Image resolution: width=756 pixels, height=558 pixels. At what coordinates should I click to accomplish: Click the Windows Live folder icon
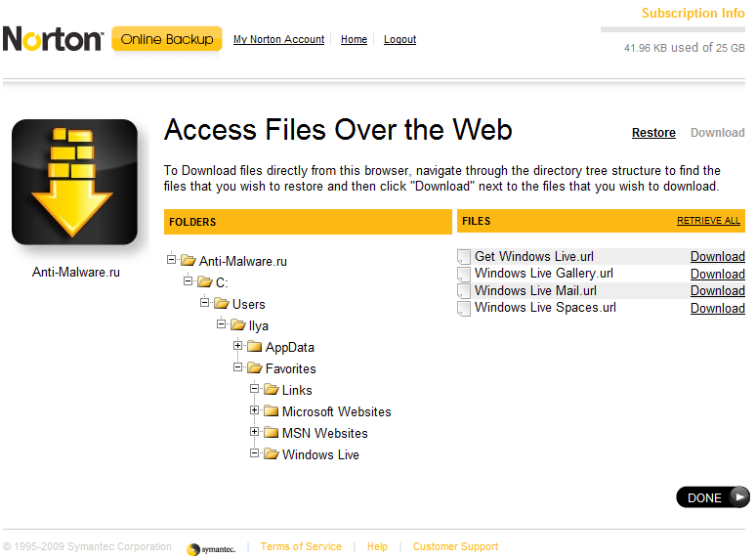(x=272, y=454)
